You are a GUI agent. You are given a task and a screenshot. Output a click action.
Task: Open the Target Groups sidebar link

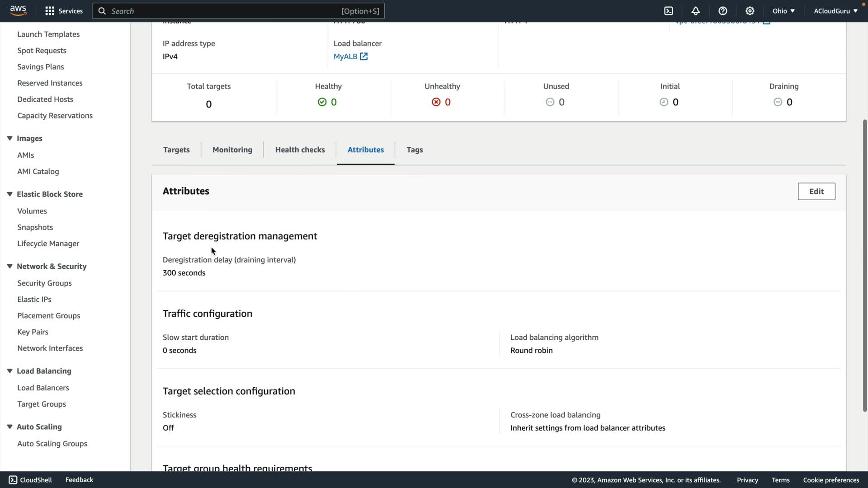click(x=42, y=404)
